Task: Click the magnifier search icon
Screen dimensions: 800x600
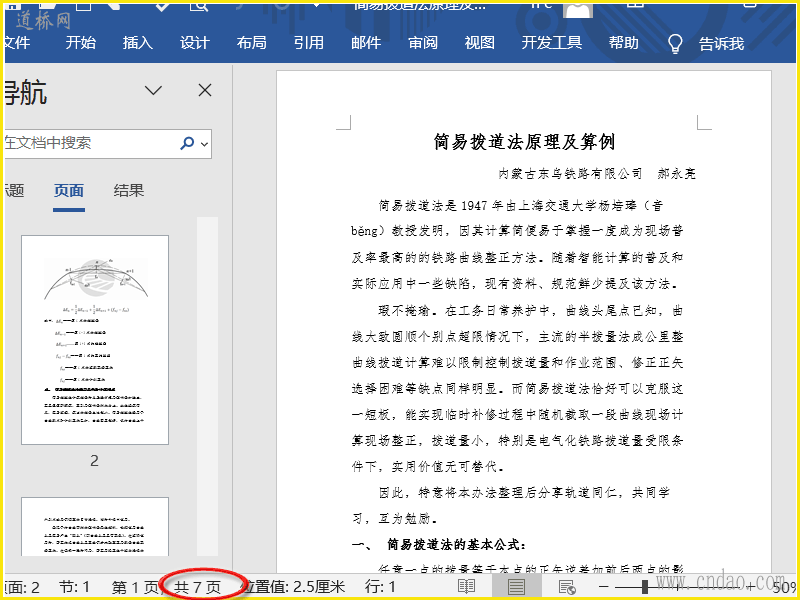Action: point(187,143)
